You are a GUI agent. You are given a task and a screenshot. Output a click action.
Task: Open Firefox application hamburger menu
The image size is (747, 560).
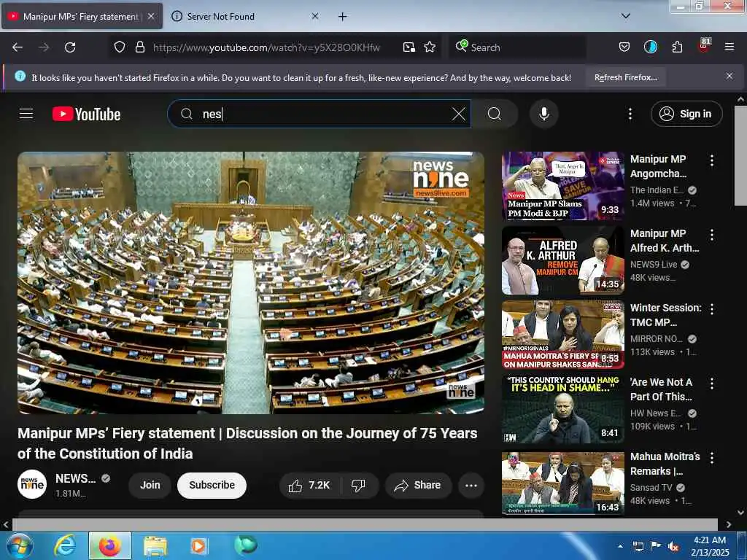[729, 47]
